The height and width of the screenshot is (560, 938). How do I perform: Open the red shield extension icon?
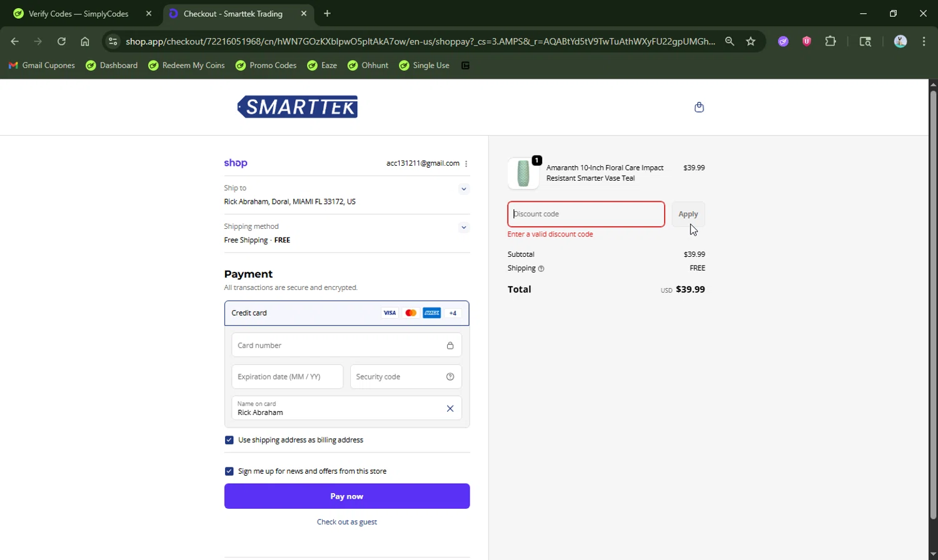coord(807,41)
